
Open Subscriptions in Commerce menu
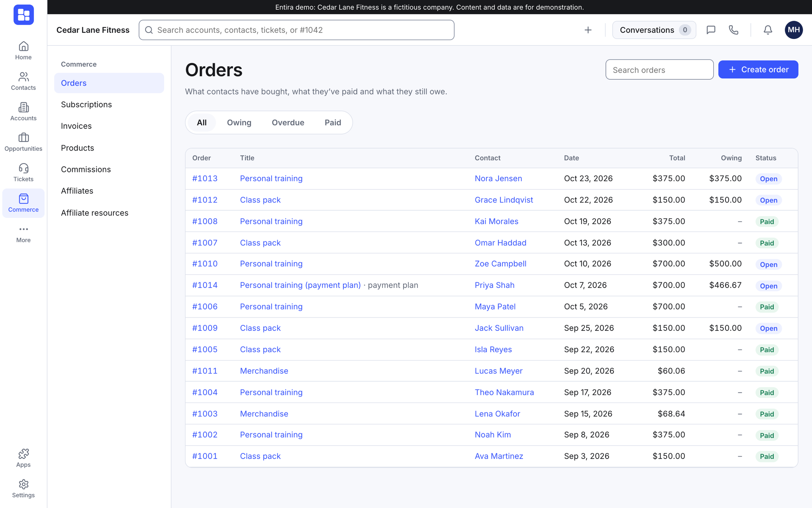coord(109,104)
